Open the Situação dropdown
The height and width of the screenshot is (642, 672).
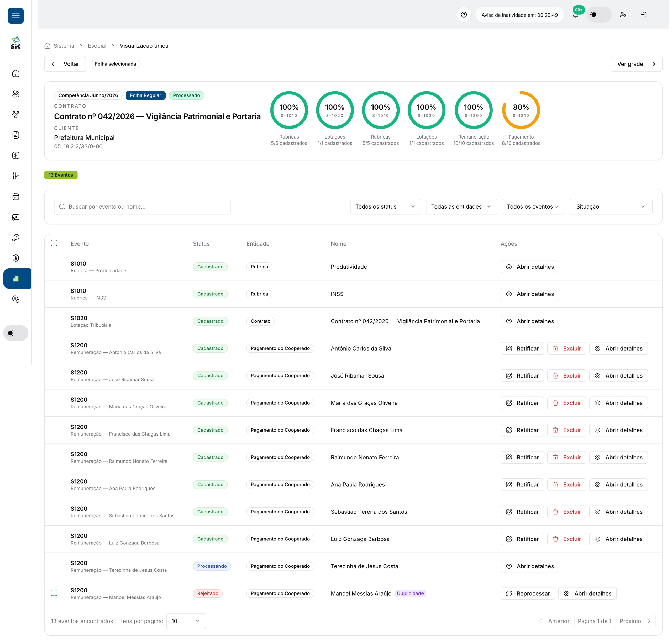[611, 207]
